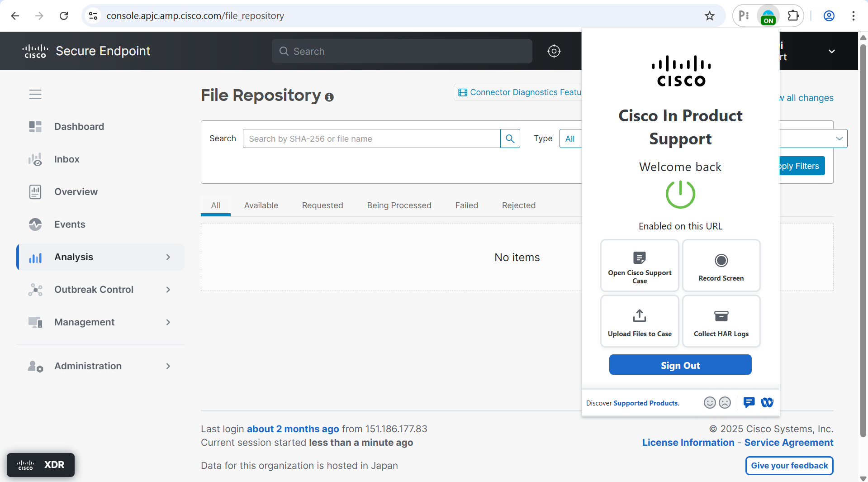Expand the user account dropdown in header
Image resolution: width=868 pixels, height=482 pixels.
point(831,51)
